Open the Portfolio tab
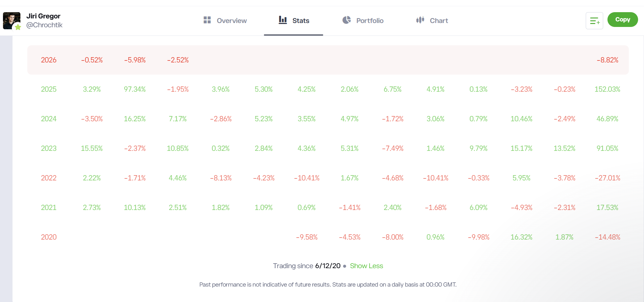The image size is (644, 302). (x=370, y=21)
